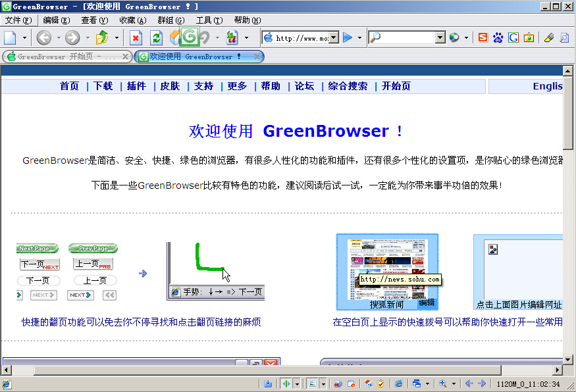The width and height of the screenshot is (576, 392).
Task: Go forward with the Forward arrow button
Action: pos(72,37)
